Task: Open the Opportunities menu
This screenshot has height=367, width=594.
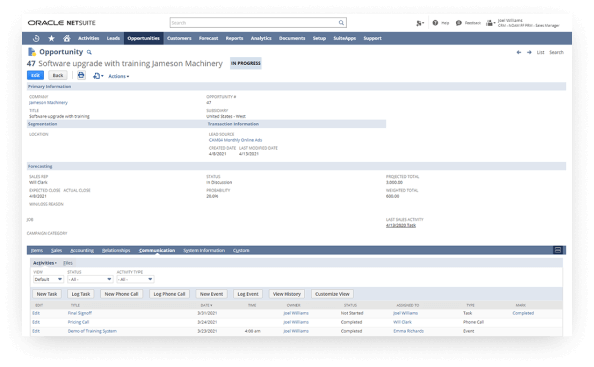Action: pyautogui.click(x=144, y=38)
